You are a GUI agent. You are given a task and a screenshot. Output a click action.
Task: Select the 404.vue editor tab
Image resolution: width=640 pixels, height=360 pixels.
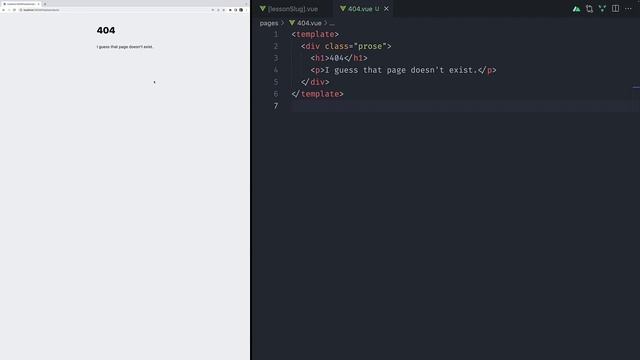pos(363,9)
